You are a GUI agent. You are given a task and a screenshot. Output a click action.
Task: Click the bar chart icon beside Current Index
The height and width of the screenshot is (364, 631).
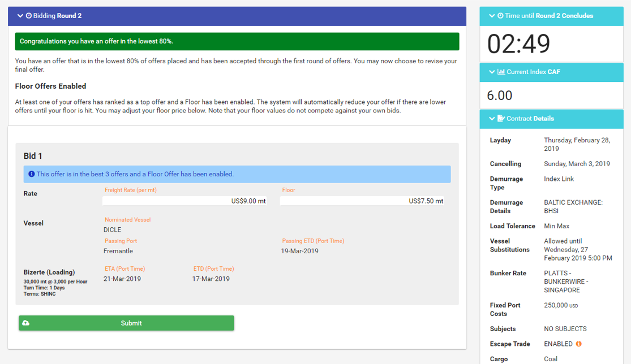501,72
